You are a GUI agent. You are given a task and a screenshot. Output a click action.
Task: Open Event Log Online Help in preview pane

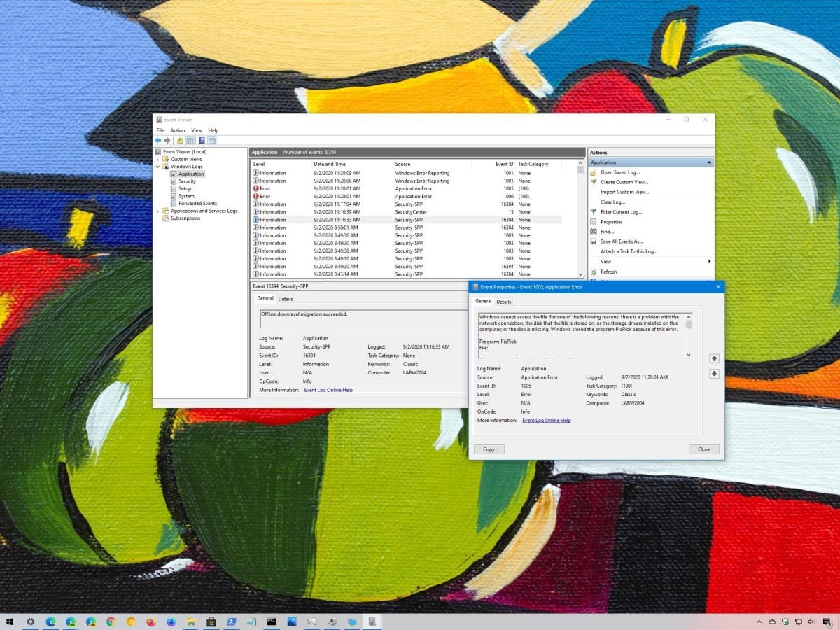tap(328, 390)
